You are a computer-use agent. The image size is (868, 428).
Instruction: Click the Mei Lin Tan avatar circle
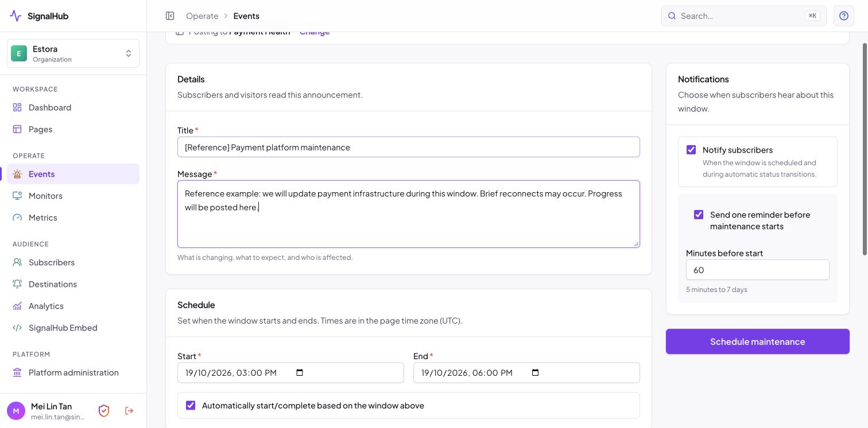[16, 411]
